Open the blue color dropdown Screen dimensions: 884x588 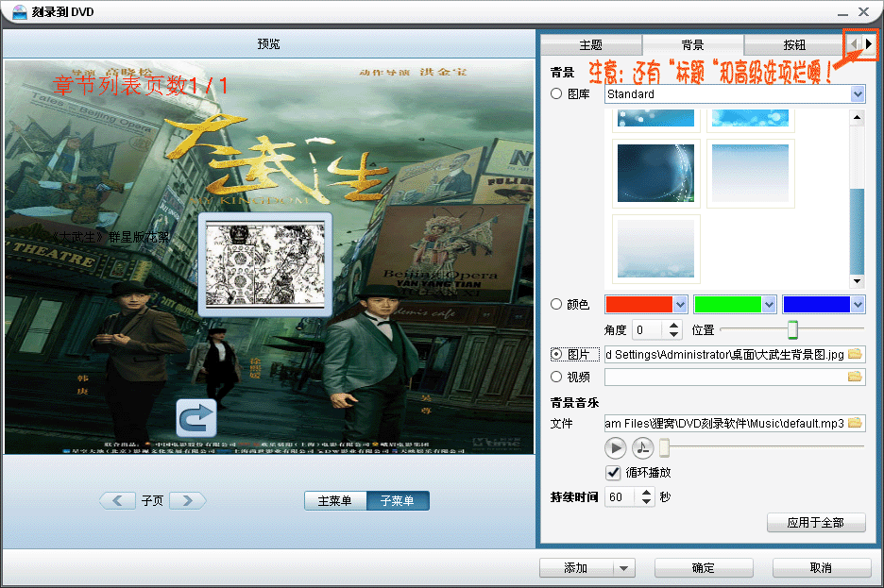coord(858,305)
